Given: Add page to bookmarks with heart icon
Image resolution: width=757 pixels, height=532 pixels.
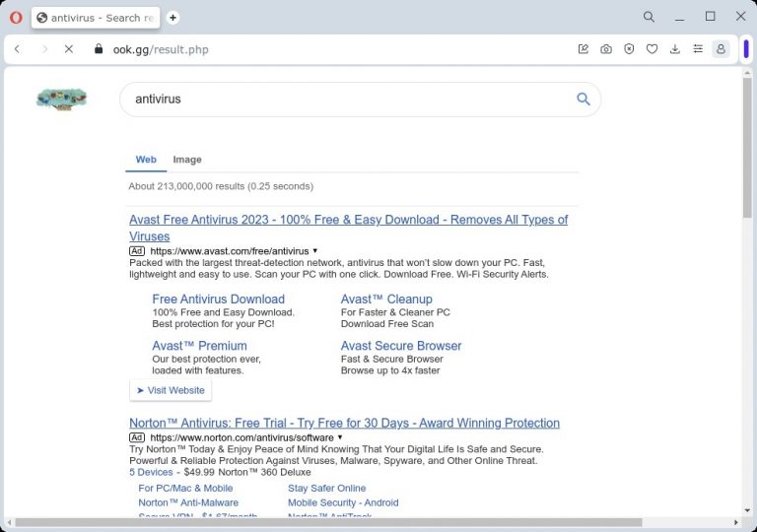Looking at the screenshot, I should coord(652,49).
